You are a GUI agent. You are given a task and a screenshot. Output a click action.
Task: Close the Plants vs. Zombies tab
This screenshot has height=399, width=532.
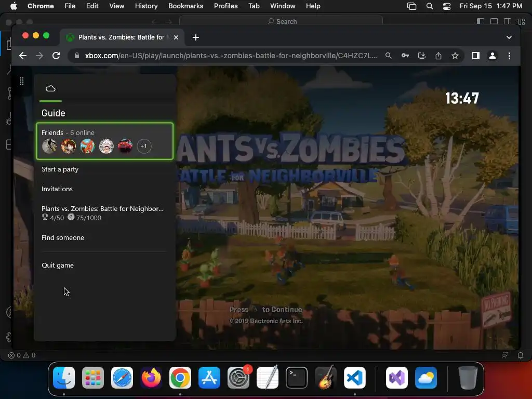click(176, 37)
